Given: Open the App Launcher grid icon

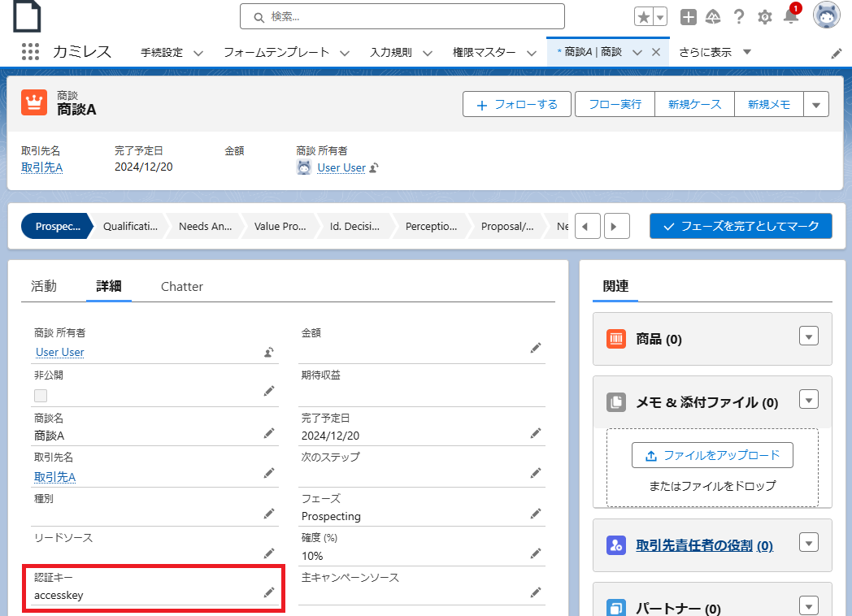Looking at the screenshot, I should (x=30, y=52).
